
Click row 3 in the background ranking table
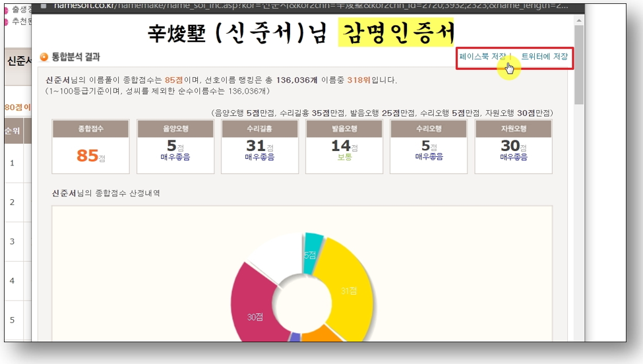[18, 241]
